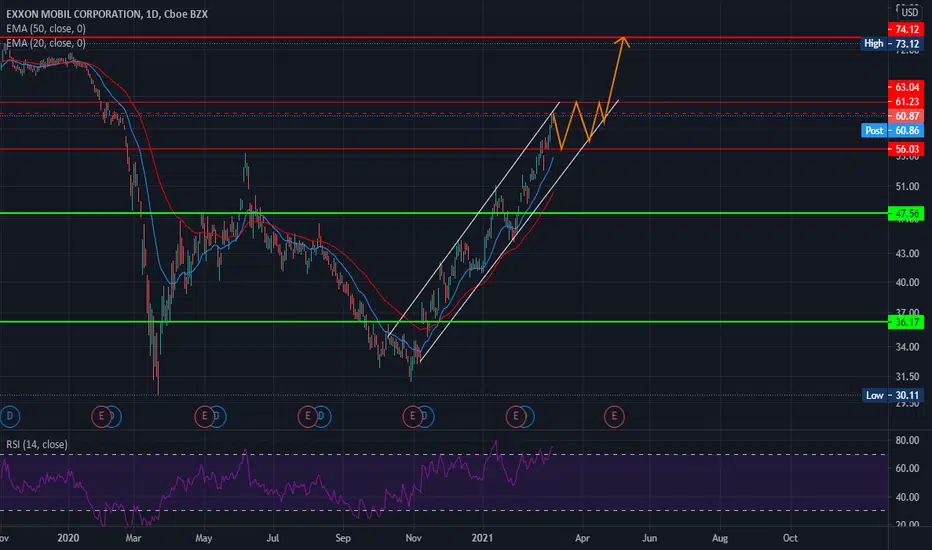Click the 40.00 RSI scale value

coord(907,496)
